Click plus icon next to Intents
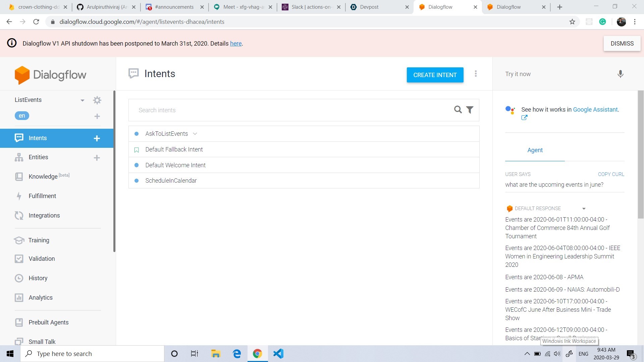The width and height of the screenshot is (644, 362). (97, 138)
